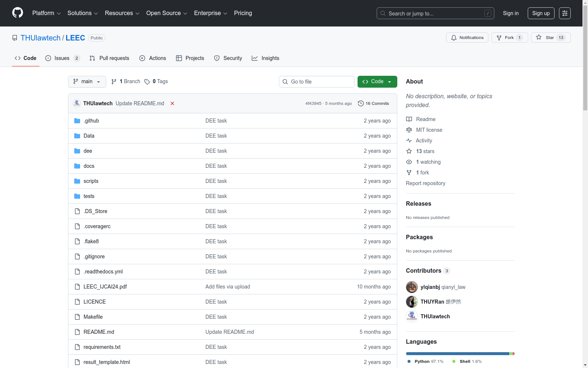This screenshot has width=588, height=368.
Task: Switch to the Insights tab
Action: (x=265, y=58)
